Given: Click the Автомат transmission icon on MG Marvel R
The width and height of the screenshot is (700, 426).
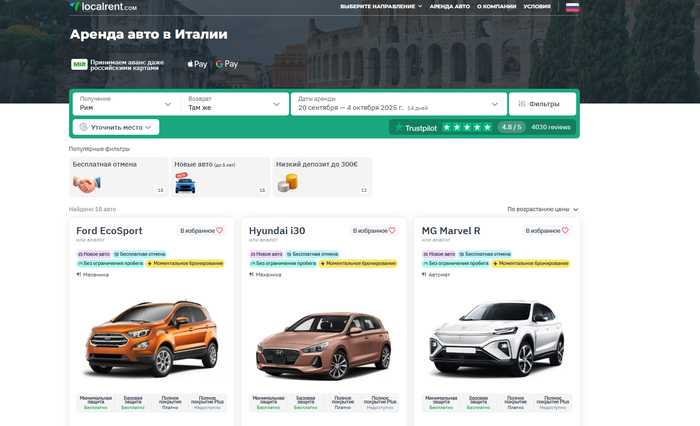Looking at the screenshot, I should (424, 275).
